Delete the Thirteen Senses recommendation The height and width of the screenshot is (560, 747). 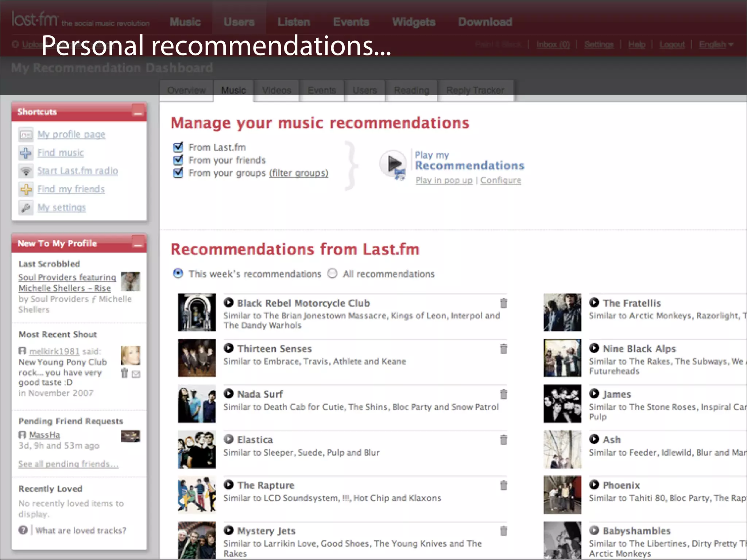(x=503, y=349)
